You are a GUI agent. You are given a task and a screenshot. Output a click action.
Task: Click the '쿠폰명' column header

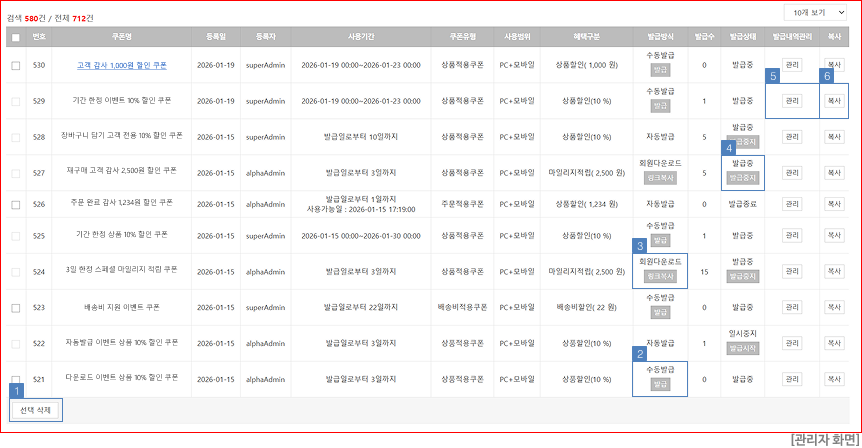point(121,37)
